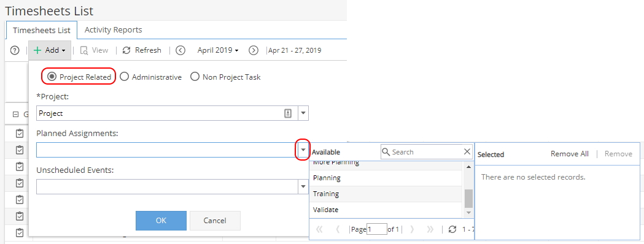Click the Available list scrollbar down arrow
This screenshot has width=644, height=244.
click(x=468, y=213)
